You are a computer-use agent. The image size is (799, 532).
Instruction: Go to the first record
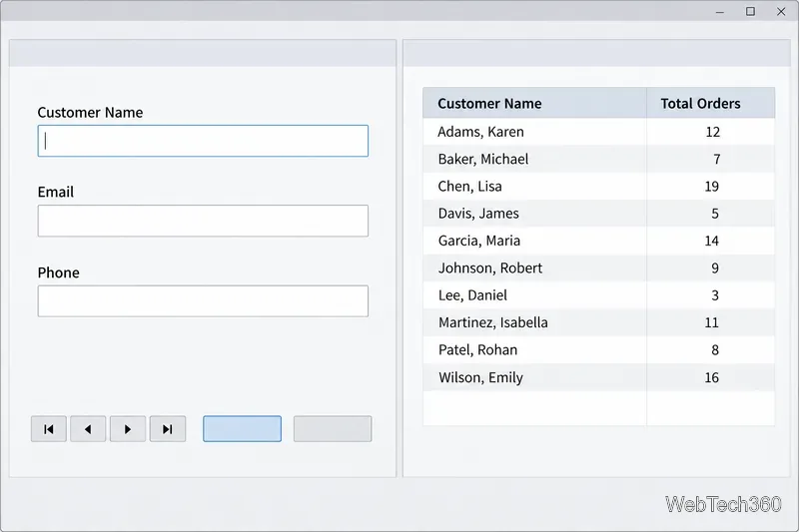(49, 429)
